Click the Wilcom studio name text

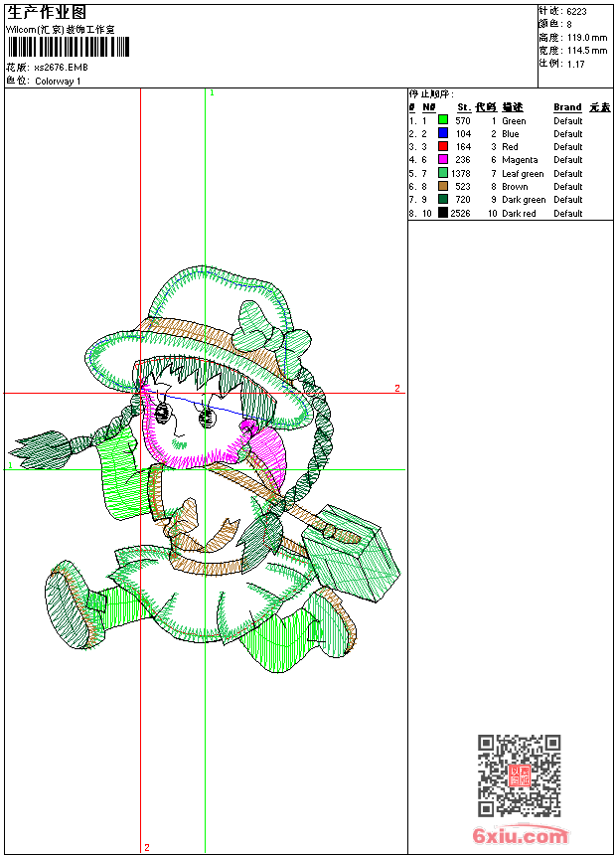coord(61,30)
